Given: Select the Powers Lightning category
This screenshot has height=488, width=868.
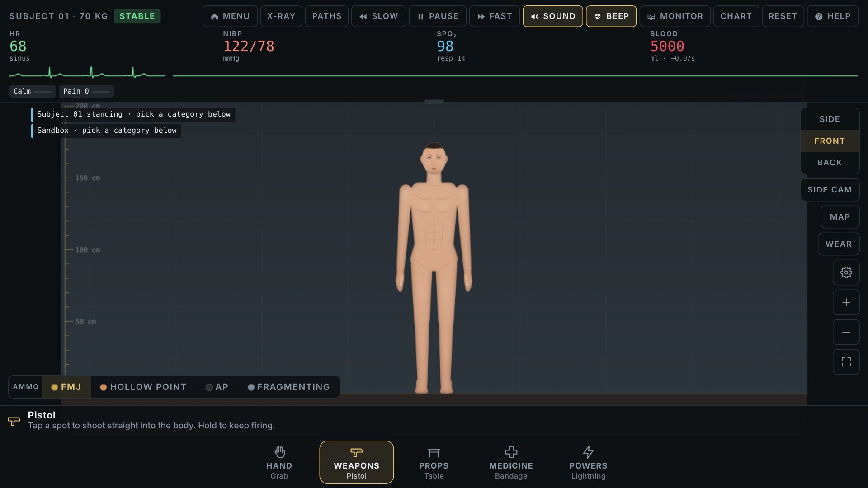Looking at the screenshot, I should (588, 462).
